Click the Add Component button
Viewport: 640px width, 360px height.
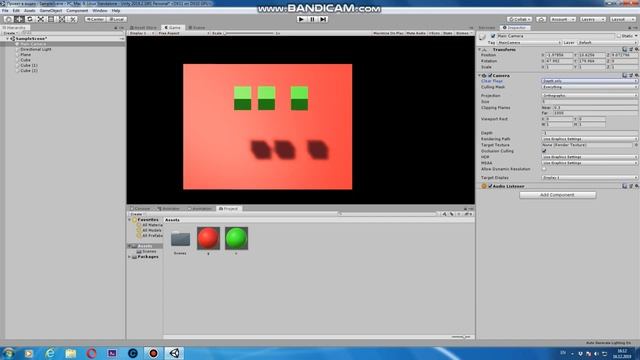tap(557, 195)
